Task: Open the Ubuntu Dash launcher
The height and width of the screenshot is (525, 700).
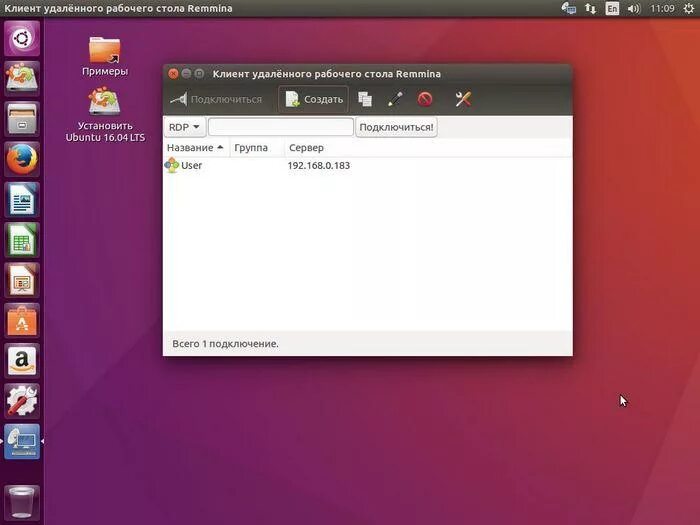Action: [x=22, y=38]
